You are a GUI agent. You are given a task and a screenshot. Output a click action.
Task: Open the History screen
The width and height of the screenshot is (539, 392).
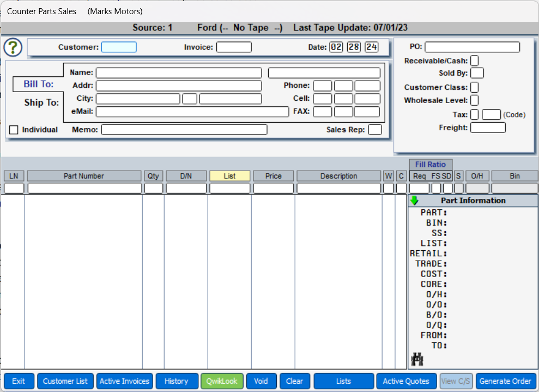click(x=177, y=381)
